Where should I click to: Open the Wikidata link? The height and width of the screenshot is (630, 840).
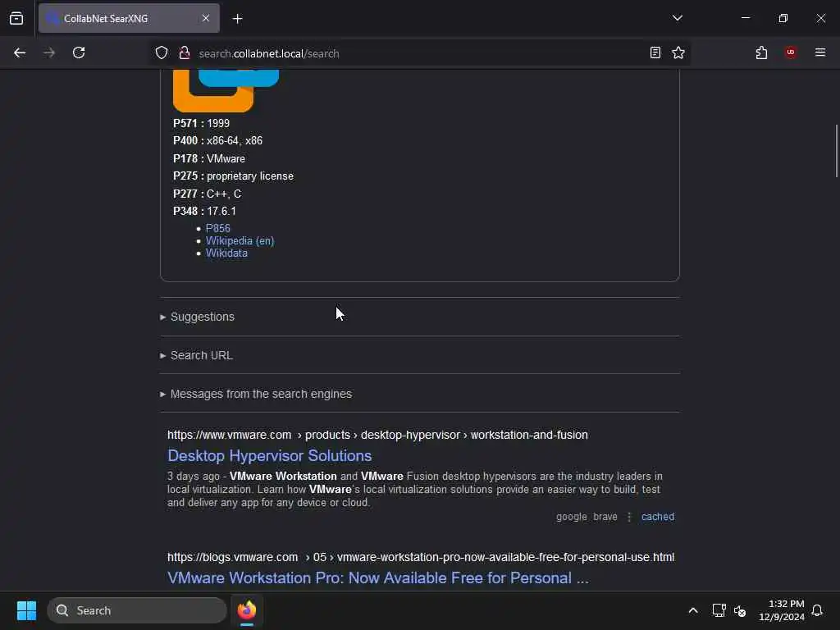click(x=226, y=253)
